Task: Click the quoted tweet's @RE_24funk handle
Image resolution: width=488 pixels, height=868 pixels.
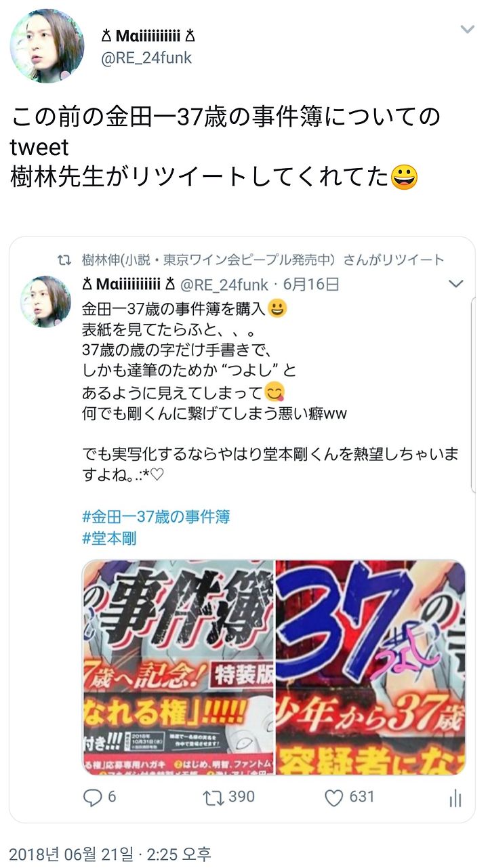Action: pos(224,283)
